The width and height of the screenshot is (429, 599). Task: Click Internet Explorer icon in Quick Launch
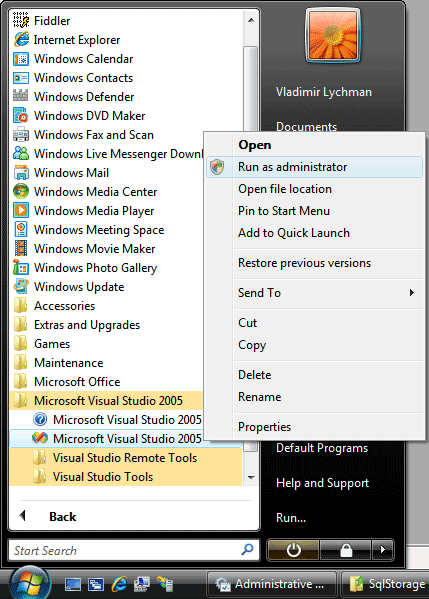point(119,584)
